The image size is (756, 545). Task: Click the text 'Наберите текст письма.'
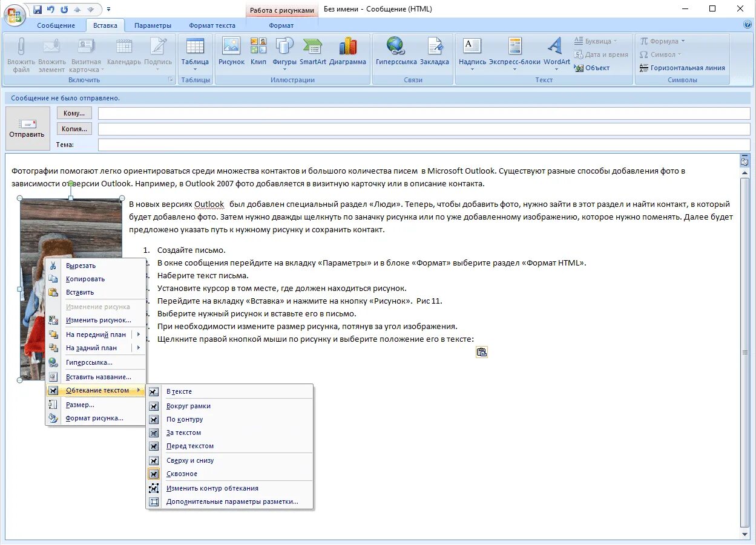tap(203, 275)
